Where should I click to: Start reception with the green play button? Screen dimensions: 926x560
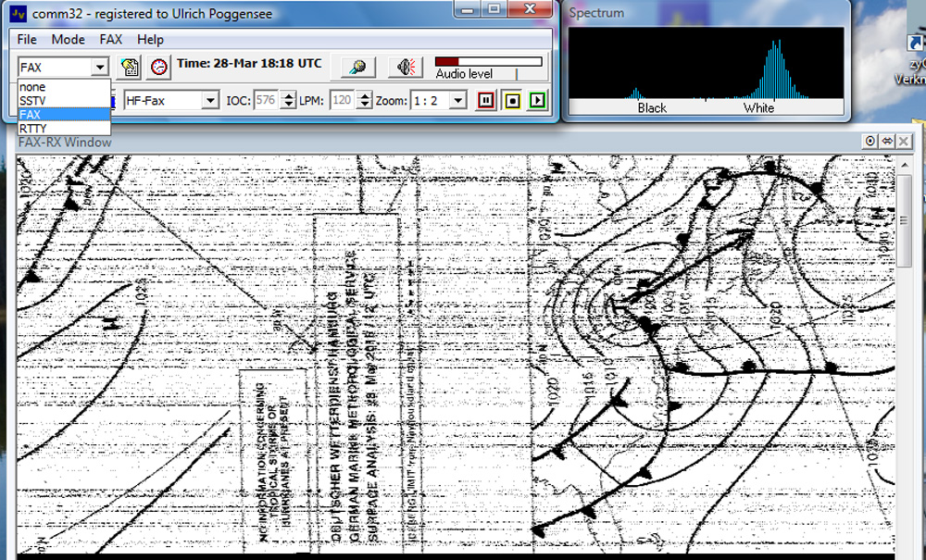pyautogui.click(x=537, y=100)
